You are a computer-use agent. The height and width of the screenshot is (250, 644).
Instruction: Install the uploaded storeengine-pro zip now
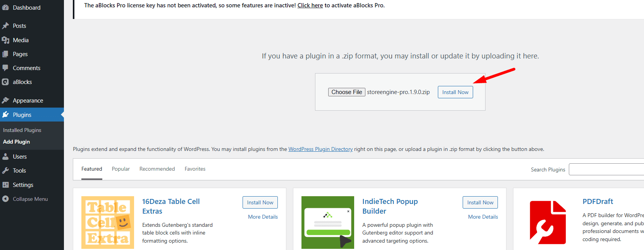click(x=455, y=92)
